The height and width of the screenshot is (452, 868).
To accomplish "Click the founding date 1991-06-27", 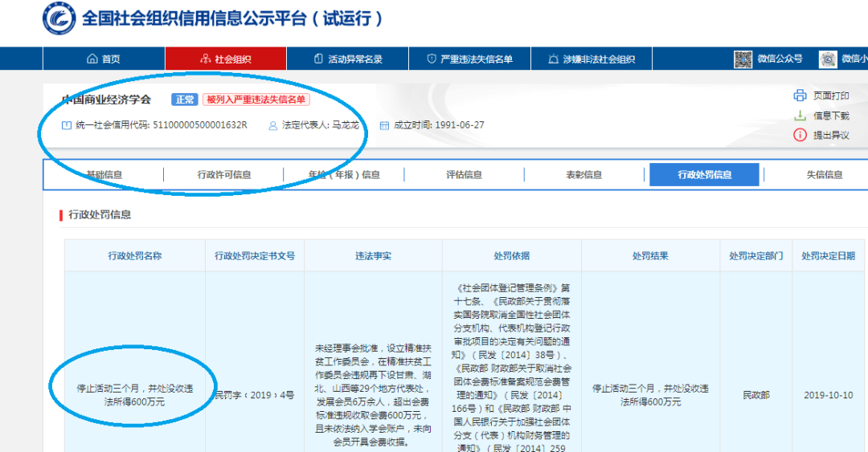I will click(460, 125).
